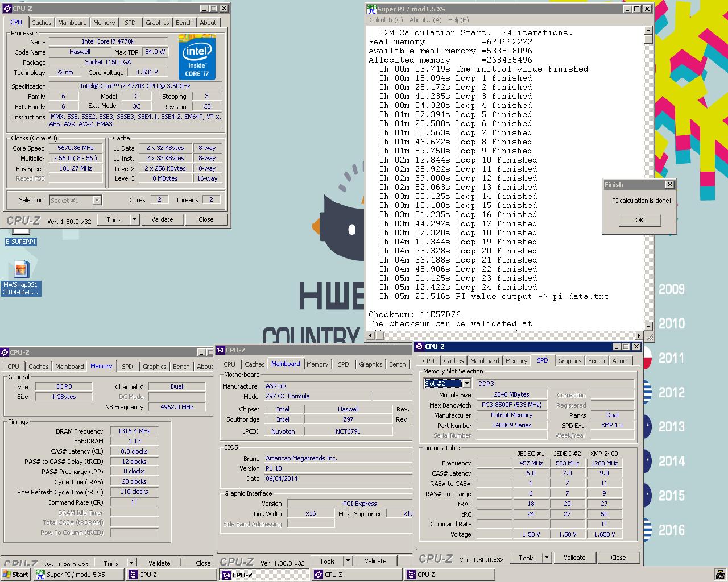
Task: Switch to Caches tab in Memory CPU-Z window
Action: (39, 367)
